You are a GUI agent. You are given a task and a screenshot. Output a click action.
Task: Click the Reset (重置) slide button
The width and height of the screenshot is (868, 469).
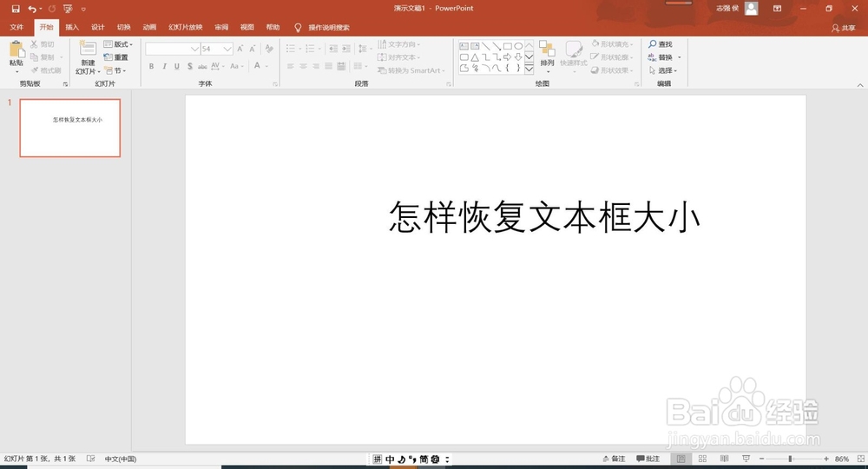[116, 57]
